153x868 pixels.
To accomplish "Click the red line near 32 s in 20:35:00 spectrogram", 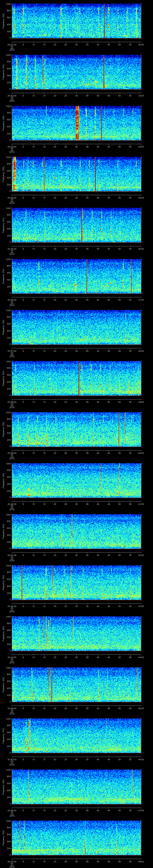I will 82,225.
